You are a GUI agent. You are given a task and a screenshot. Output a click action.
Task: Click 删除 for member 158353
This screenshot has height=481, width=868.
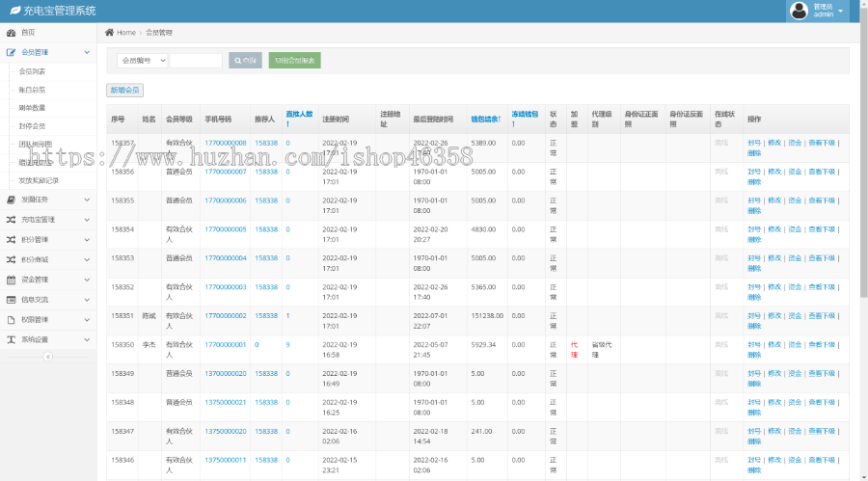click(754, 268)
